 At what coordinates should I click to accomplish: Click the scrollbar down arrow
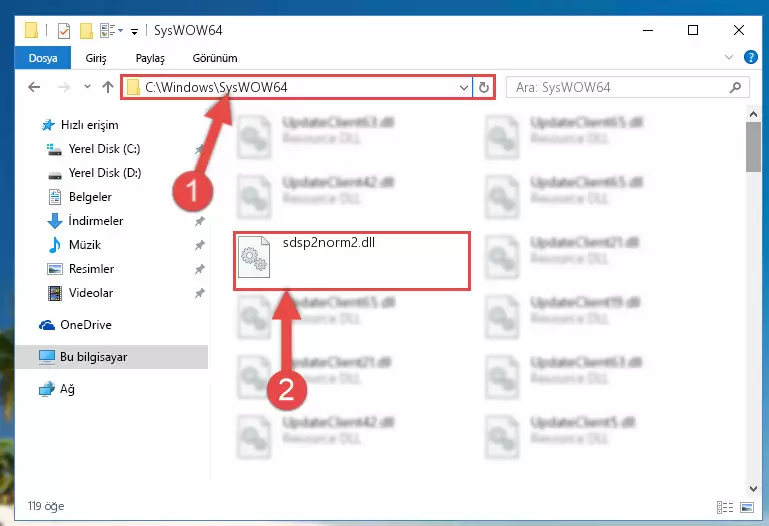pos(753,489)
